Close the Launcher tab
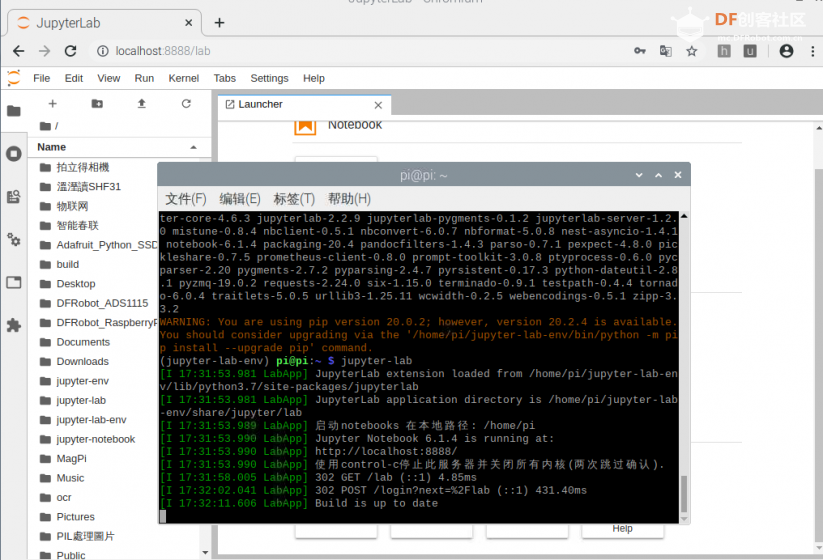 point(378,105)
